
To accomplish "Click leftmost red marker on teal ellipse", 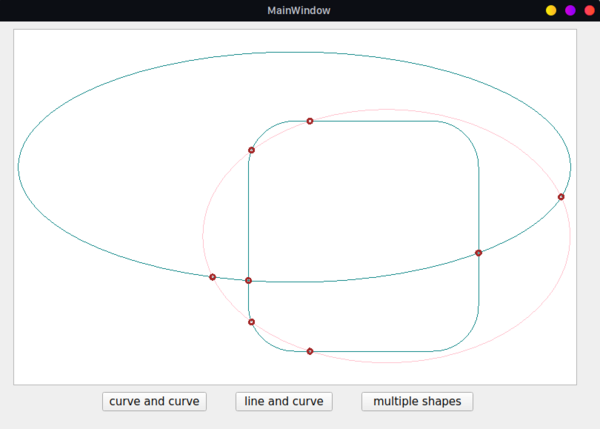I will click(212, 277).
